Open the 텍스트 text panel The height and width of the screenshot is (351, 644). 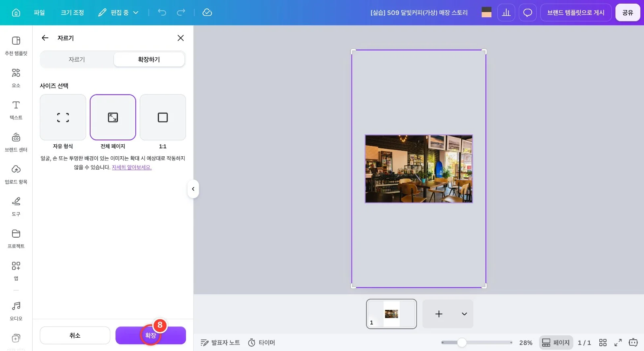[16, 110]
